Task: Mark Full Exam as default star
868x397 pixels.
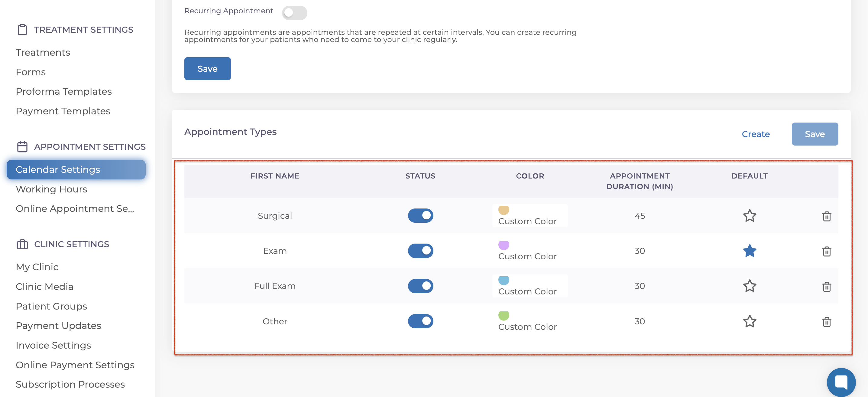Action: click(x=750, y=286)
